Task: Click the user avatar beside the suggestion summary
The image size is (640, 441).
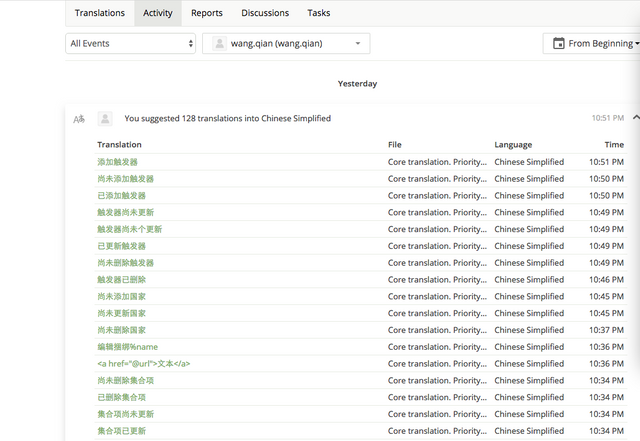Action: point(105,119)
